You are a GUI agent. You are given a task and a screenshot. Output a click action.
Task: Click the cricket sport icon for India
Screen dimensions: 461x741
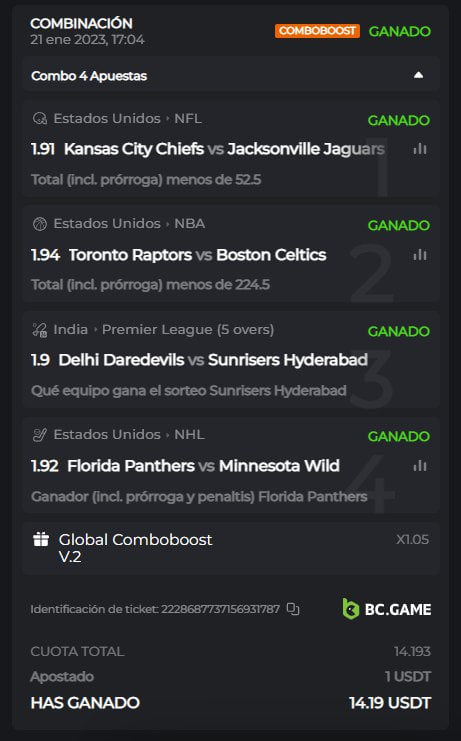point(40,329)
